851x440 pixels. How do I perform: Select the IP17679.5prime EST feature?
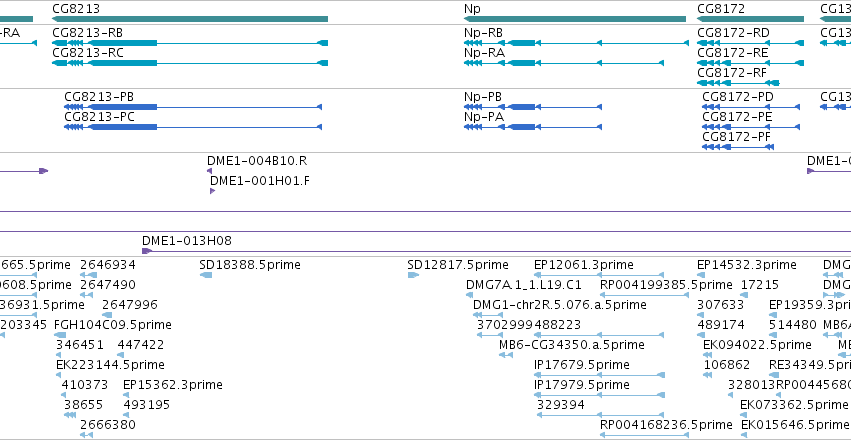601,375
